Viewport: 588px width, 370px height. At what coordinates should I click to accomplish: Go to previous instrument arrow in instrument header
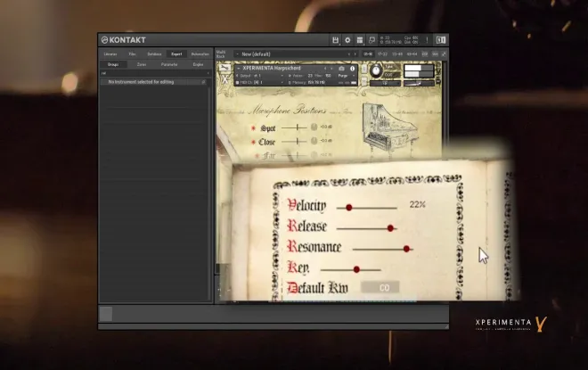coord(325,69)
